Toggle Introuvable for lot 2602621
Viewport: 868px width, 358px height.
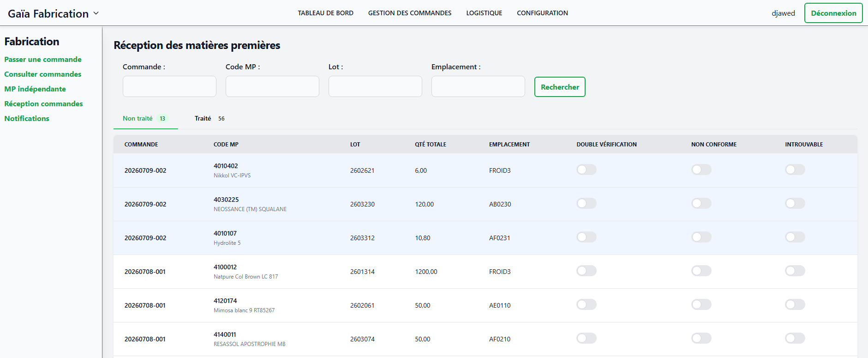pyautogui.click(x=795, y=170)
